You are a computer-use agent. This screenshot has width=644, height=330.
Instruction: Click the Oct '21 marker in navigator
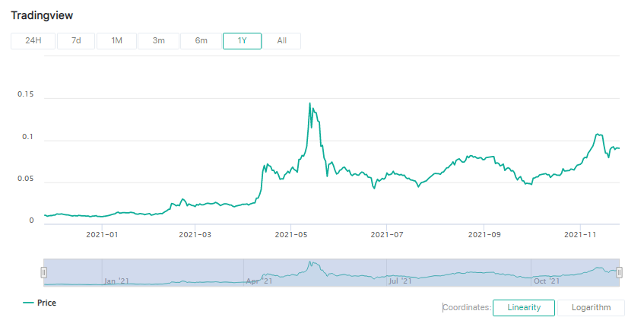tap(546, 281)
